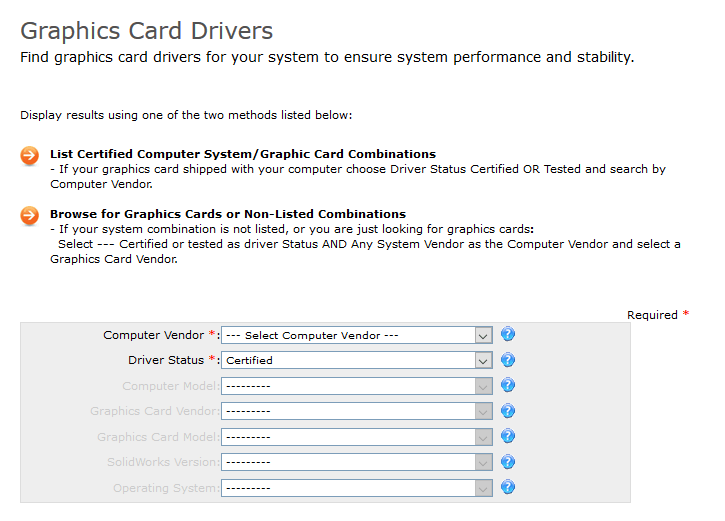
Task: Click the Graphics Card Drivers page title
Action: click(x=147, y=31)
